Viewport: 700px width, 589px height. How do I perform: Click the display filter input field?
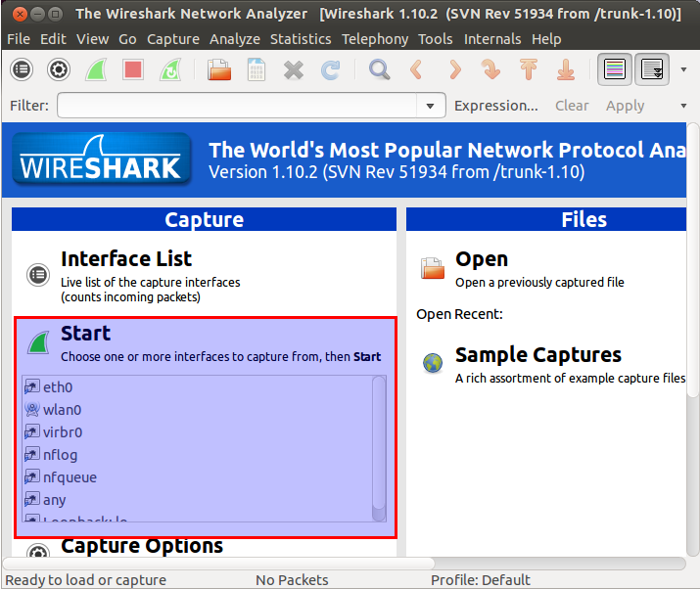point(237,106)
